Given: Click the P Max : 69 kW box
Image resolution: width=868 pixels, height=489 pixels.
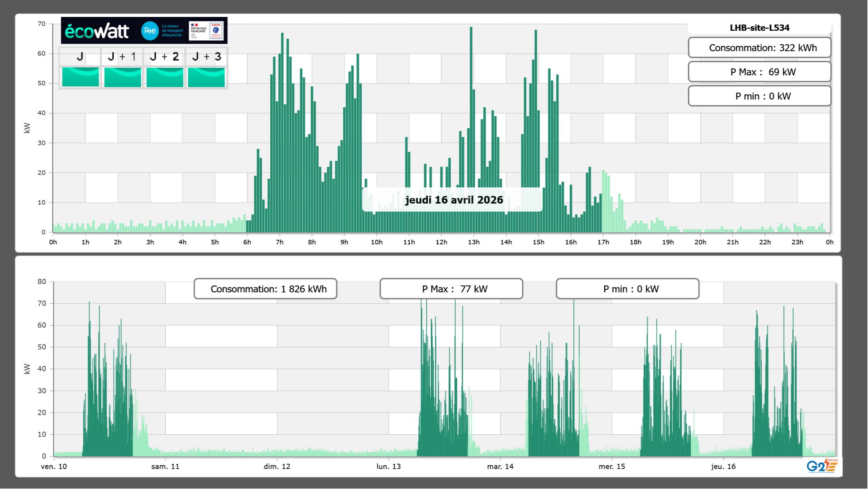Looking at the screenshot, I should tap(759, 72).
